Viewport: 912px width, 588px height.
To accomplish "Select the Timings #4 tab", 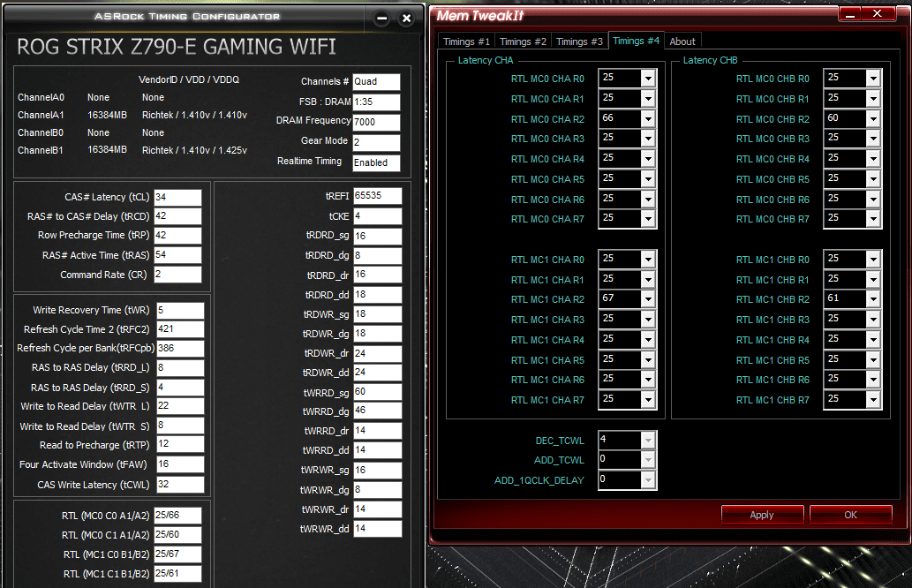I will 636,40.
